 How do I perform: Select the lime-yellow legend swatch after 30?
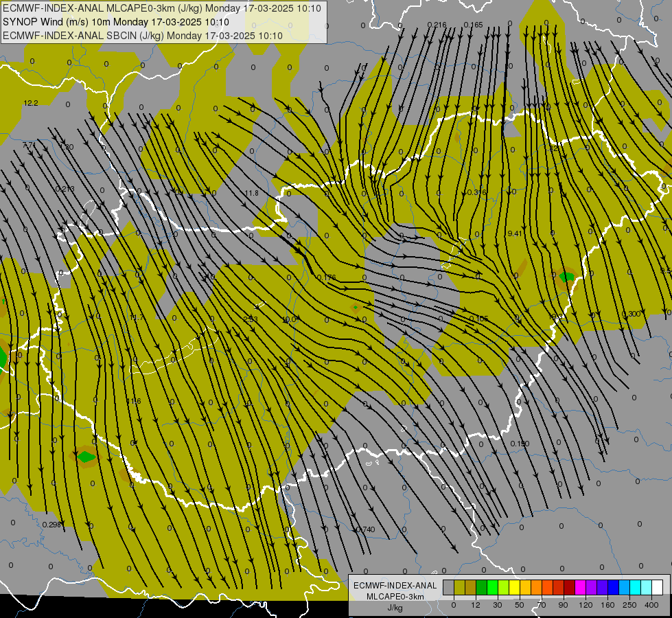pyautogui.click(x=504, y=587)
